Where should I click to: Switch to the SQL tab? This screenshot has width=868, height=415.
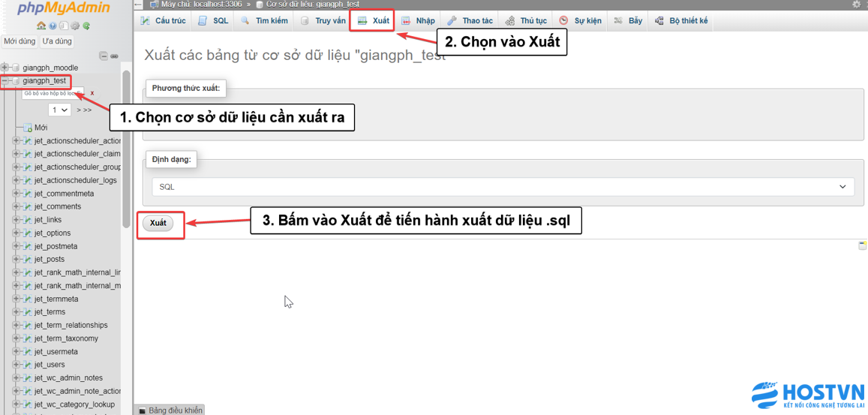click(x=213, y=21)
